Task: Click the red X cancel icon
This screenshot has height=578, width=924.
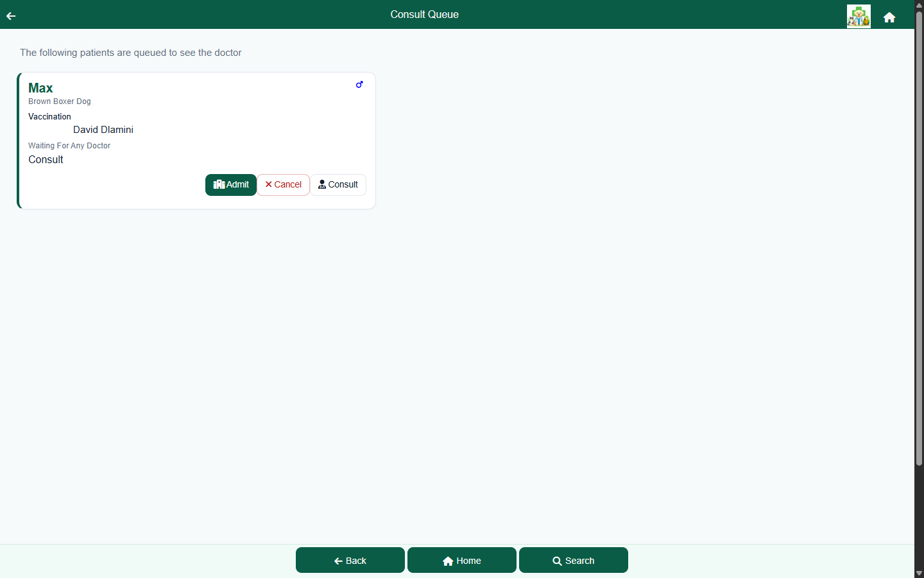Action: point(268,184)
